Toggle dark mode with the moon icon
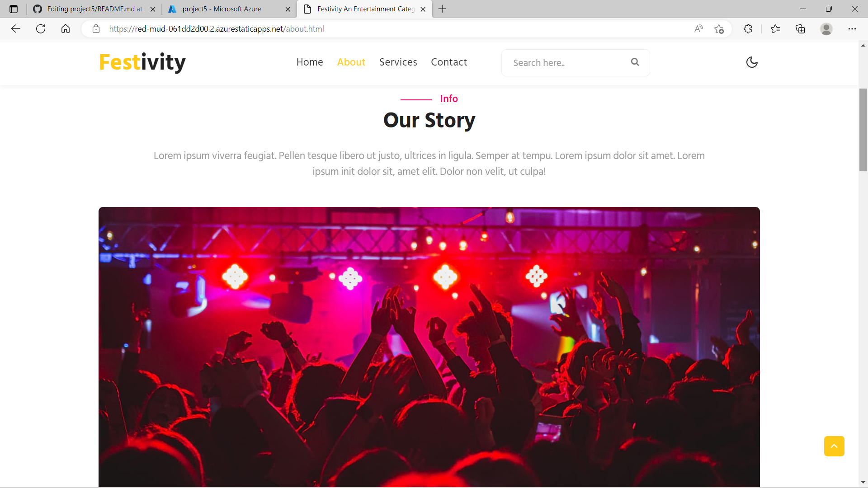 point(752,62)
